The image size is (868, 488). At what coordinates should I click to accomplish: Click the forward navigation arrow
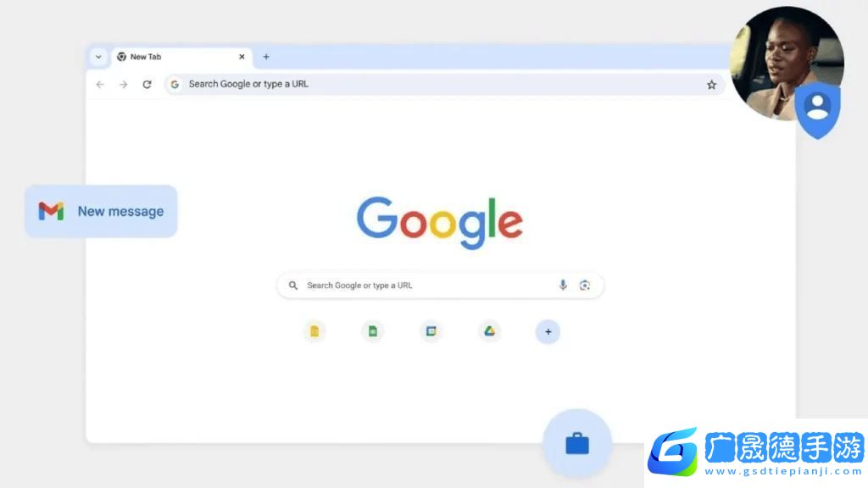(x=123, y=85)
